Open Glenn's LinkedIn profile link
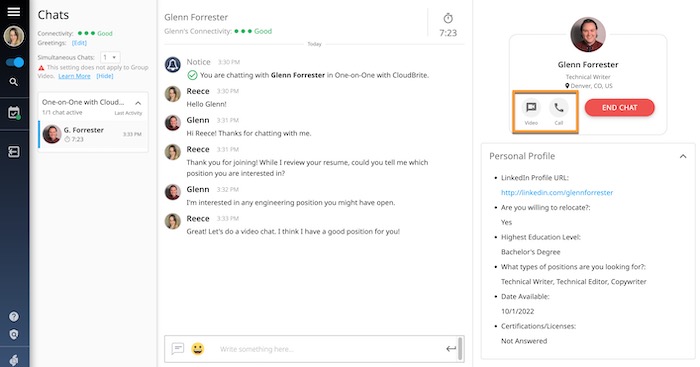This screenshot has width=700, height=367. (557, 192)
